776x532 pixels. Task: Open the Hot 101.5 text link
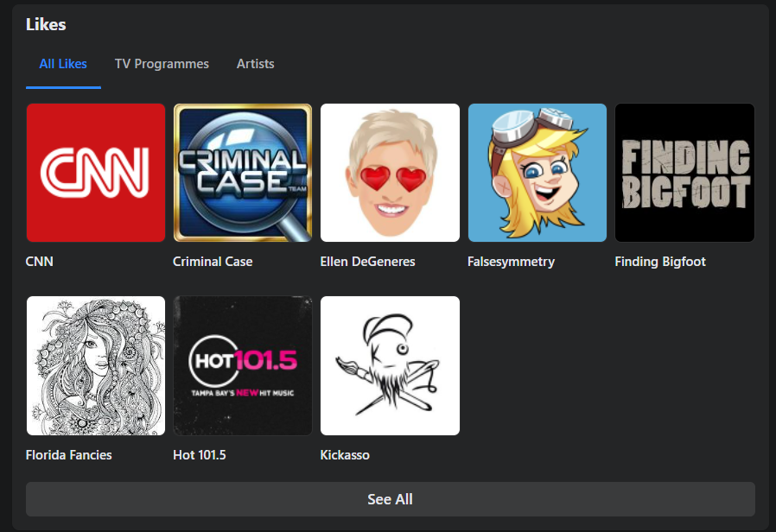pos(200,455)
